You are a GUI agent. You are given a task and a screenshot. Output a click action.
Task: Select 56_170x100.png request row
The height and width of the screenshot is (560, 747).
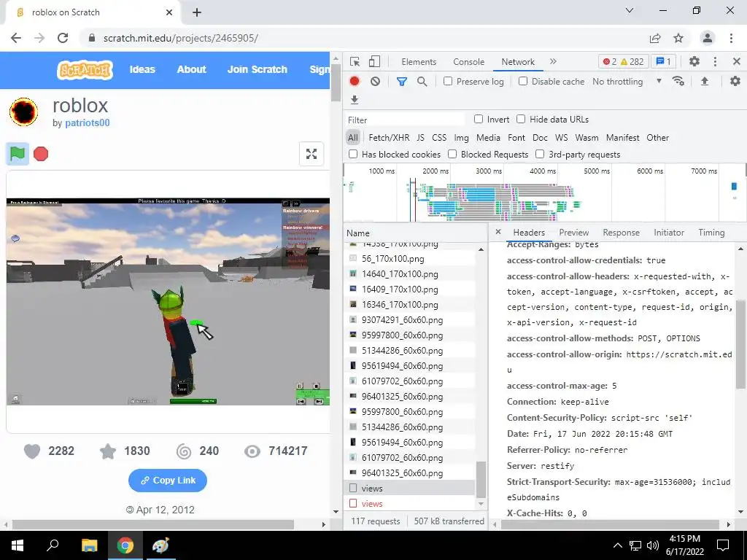point(392,259)
